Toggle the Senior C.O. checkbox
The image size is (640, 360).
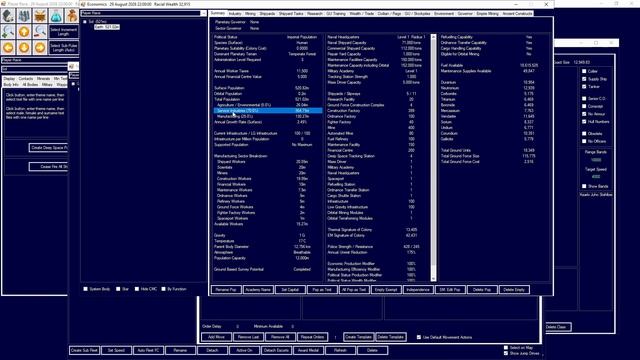pyautogui.click(x=584, y=98)
